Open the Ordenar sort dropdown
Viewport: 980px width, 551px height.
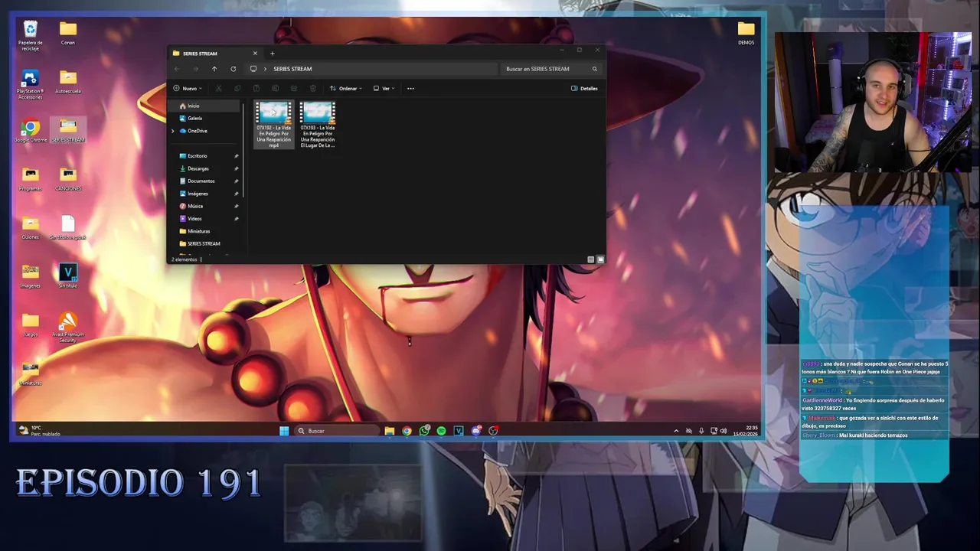tap(346, 88)
